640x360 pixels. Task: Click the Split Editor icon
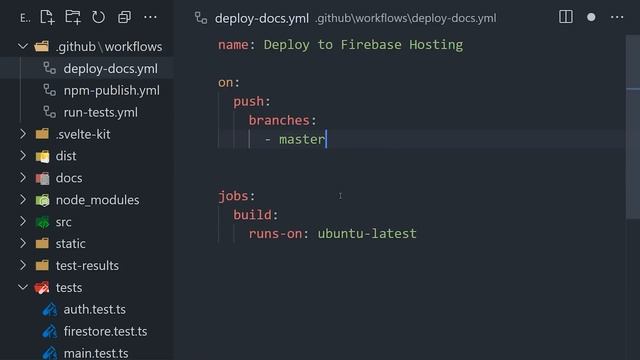pyautogui.click(x=566, y=17)
